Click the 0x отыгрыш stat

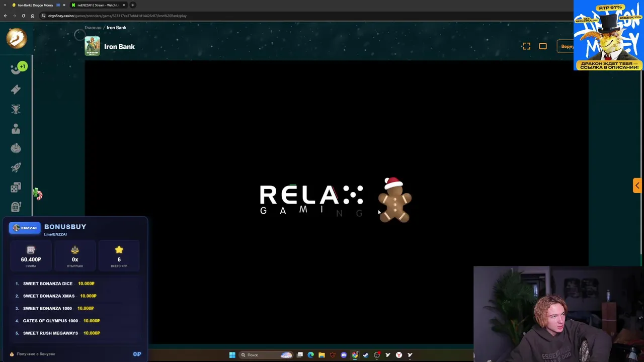point(75,256)
